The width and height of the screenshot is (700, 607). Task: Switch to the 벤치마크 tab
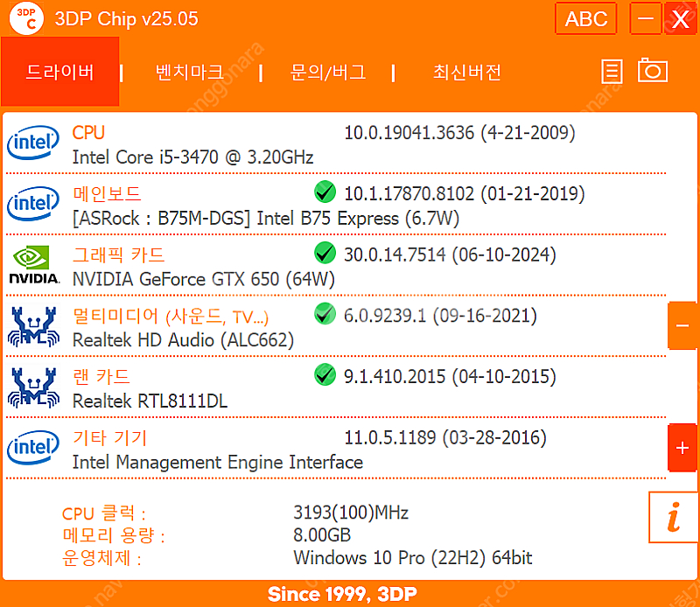click(190, 73)
